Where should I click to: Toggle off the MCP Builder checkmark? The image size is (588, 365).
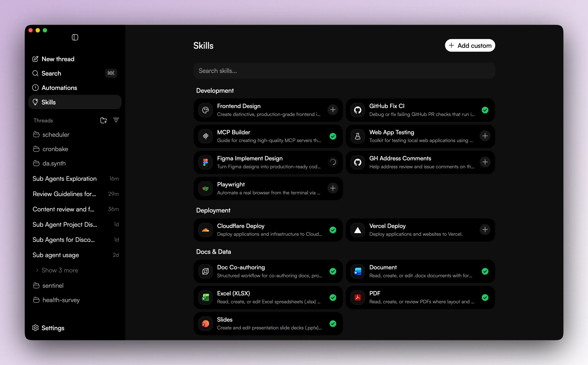pos(333,136)
